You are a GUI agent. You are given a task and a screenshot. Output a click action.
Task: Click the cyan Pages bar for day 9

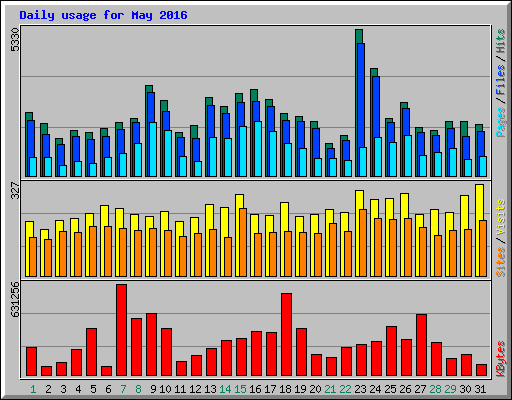click(153, 149)
